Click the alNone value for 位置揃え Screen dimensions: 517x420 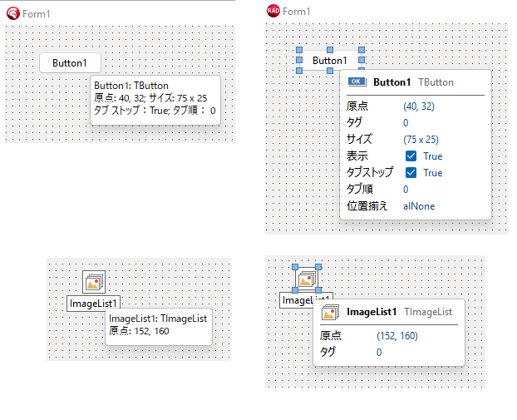pos(419,206)
